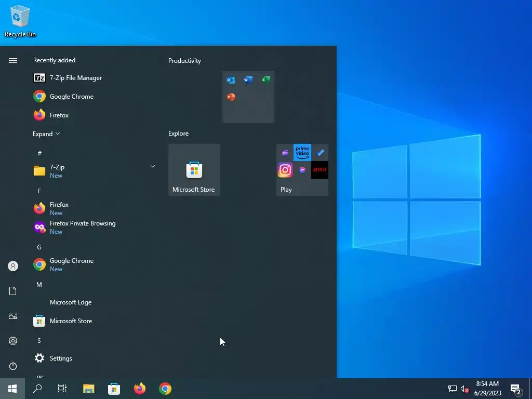Click the S letter header
The image size is (532, 399).
39,340
